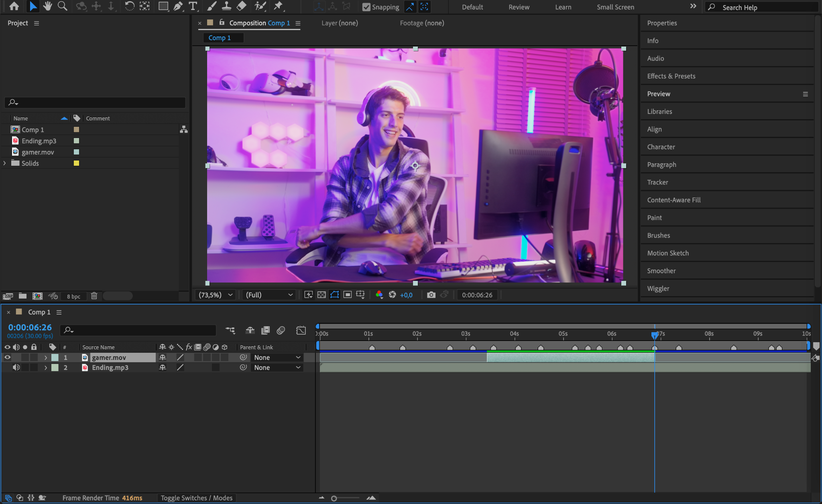This screenshot has height=504, width=822.
Task: Select the Zoom tool
Action: point(62,6)
